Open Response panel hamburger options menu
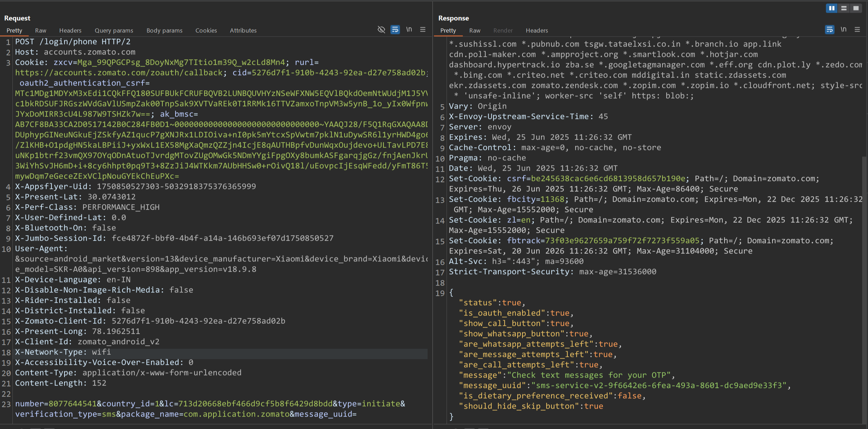Screen dimensions: 868x429 tap(857, 30)
